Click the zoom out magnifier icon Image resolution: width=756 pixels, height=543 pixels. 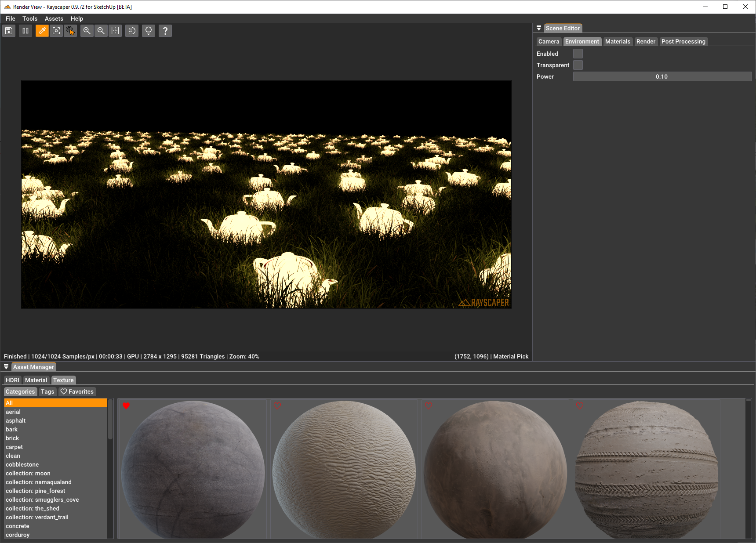(101, 31)
